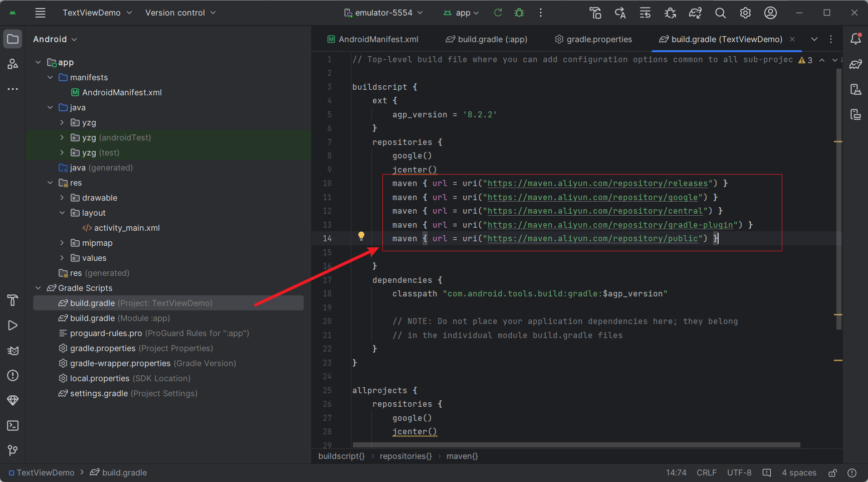Change CRLF line separator in status bar
This screenshot has height=482, width=868.
pyautogui.click(x=707, y=473)
